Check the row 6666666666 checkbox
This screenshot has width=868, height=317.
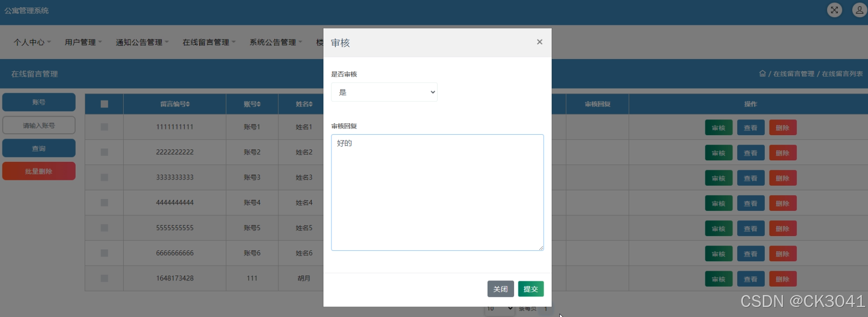coord(104,253)
